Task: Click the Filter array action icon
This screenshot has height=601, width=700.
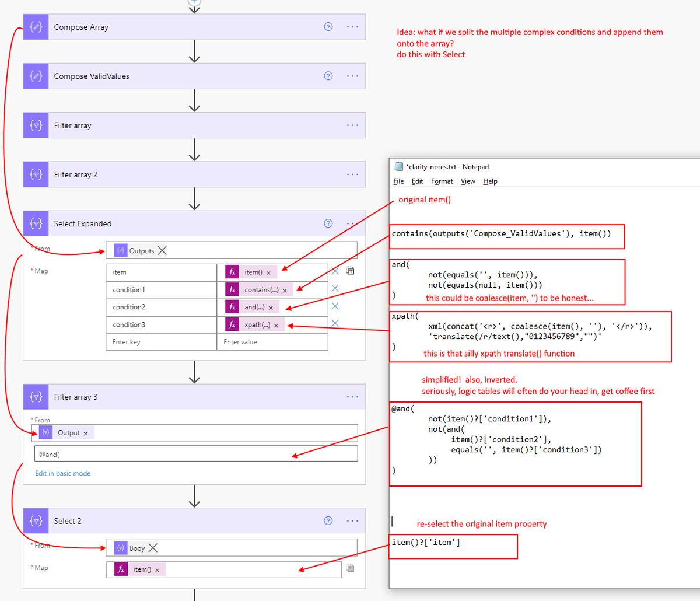Action: pyautogui.click(x=36, y=125)
